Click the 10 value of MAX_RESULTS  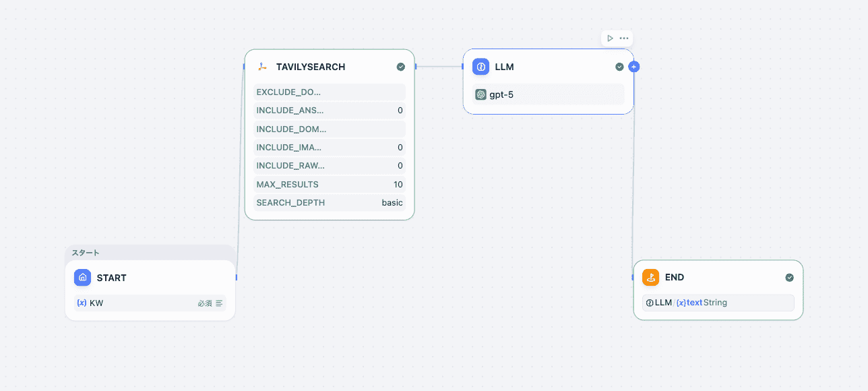398,184
